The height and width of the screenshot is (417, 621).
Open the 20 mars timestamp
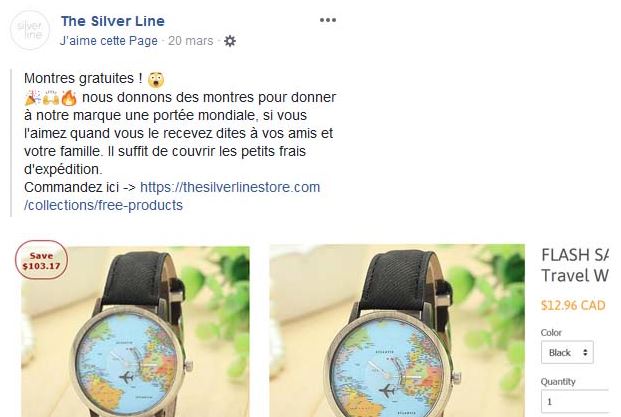click(x=190, y=41)
